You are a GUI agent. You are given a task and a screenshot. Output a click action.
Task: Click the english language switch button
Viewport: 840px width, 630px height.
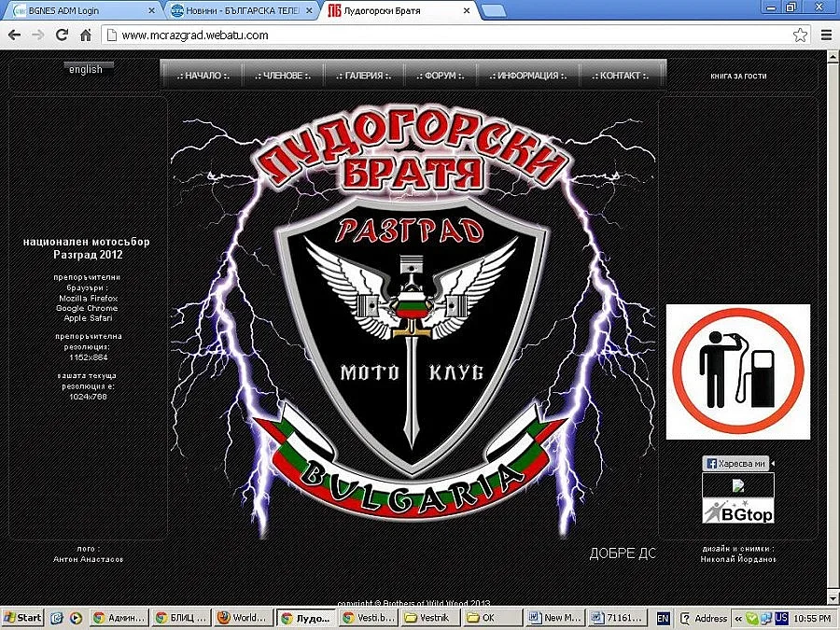click(87, 68)
